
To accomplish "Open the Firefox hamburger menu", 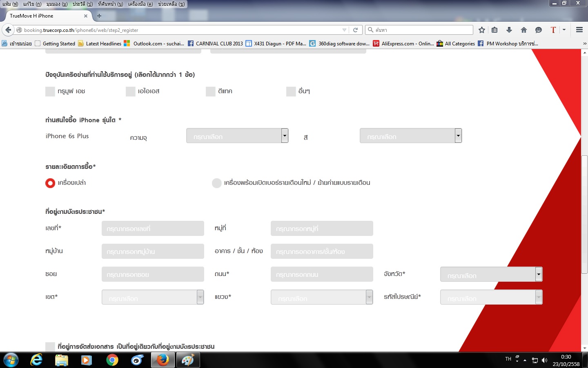I will pos(579,30).
